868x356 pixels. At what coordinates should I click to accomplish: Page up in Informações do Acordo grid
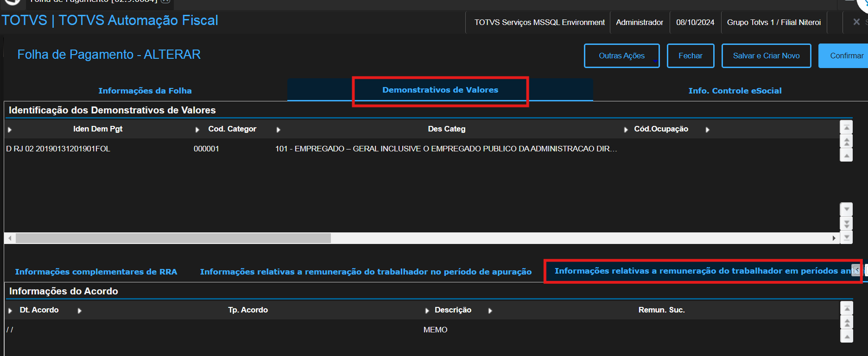coord(846,322)
